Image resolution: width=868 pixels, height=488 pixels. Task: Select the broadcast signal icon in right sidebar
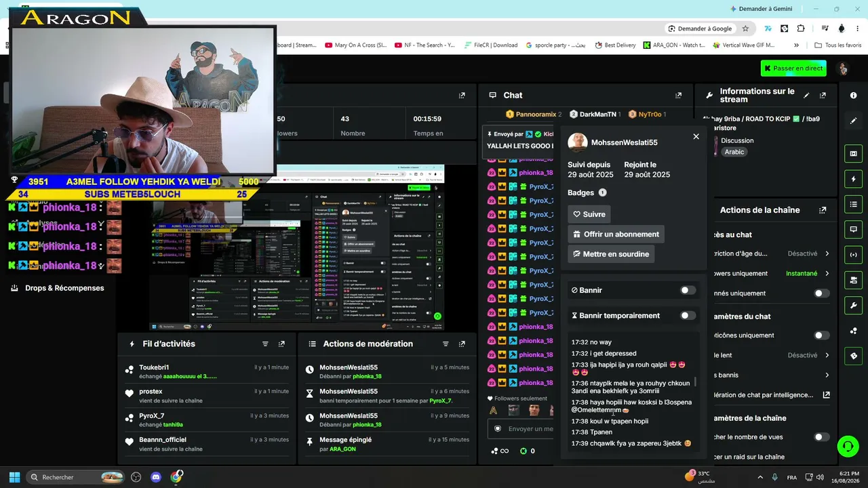(854, 255)
